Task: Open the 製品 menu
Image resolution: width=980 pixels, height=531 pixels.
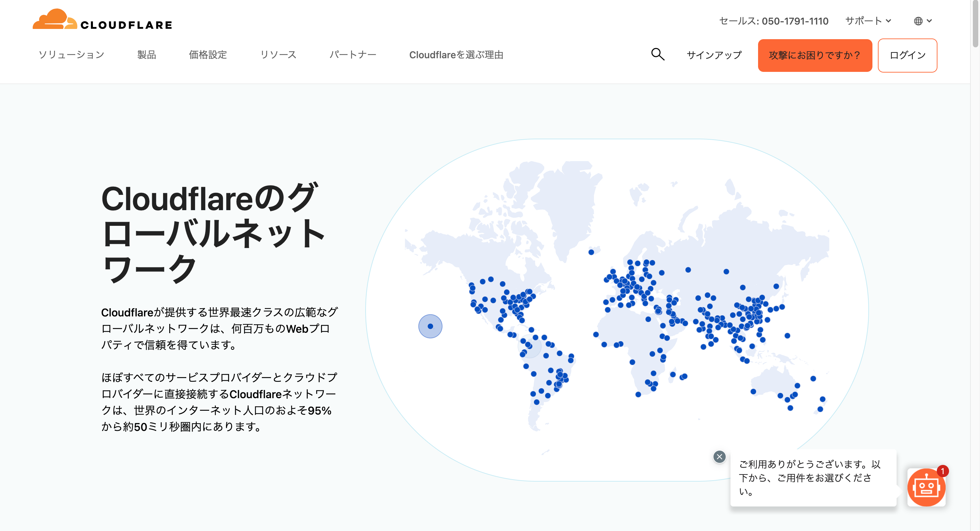Action: click(x=146, y=55)
